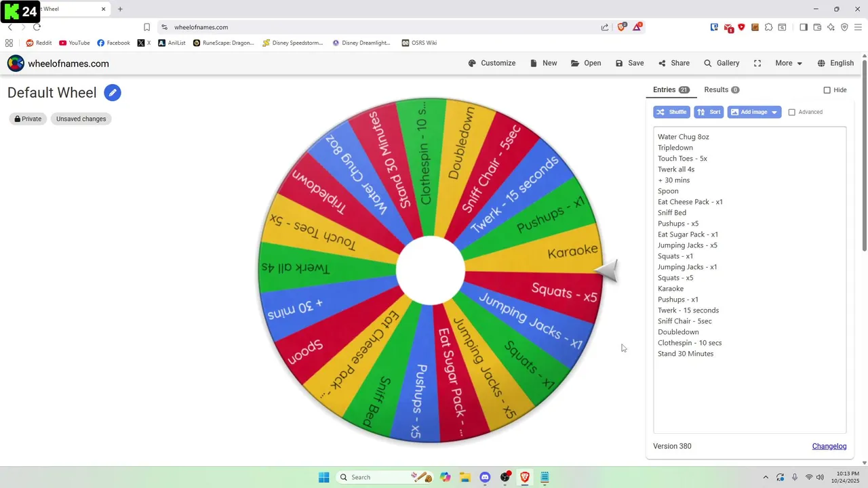Open the Gallery search

[x=722, y=63]
